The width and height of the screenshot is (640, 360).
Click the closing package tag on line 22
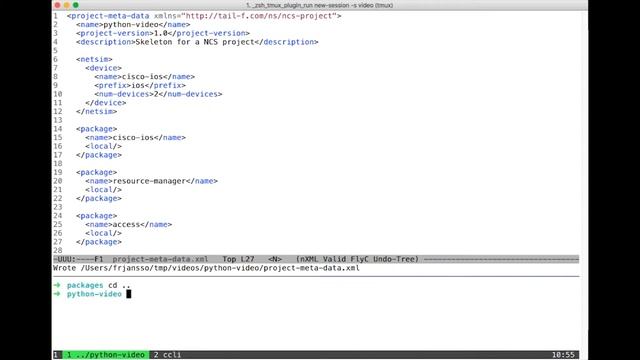99,198
